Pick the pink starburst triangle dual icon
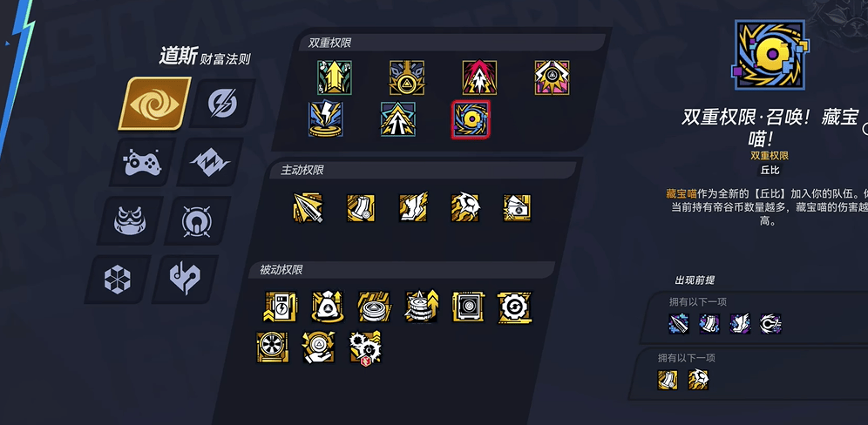This screenshot has width=868, height=425. pos(552,78)
